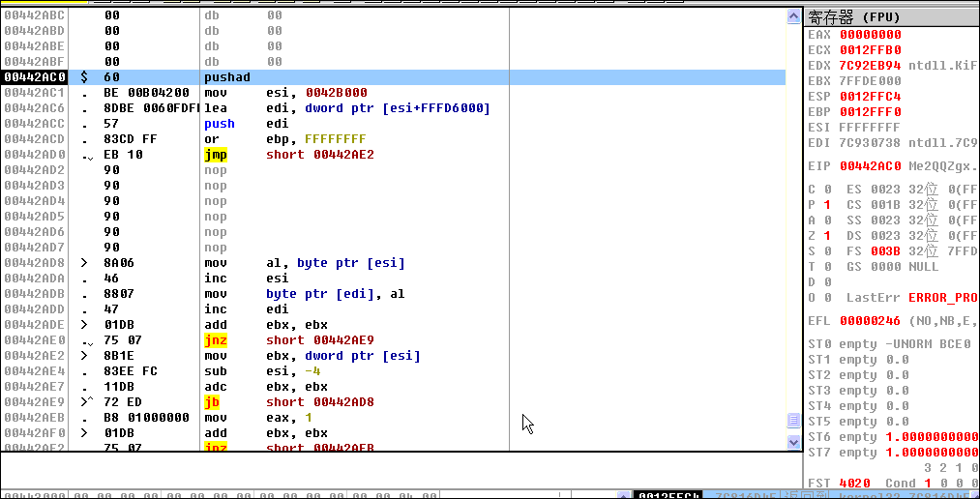The width and height of the screenshot is (980, 499).
Task: Click address 00442AE2 in the address column
Action: [x=35, y=355]
